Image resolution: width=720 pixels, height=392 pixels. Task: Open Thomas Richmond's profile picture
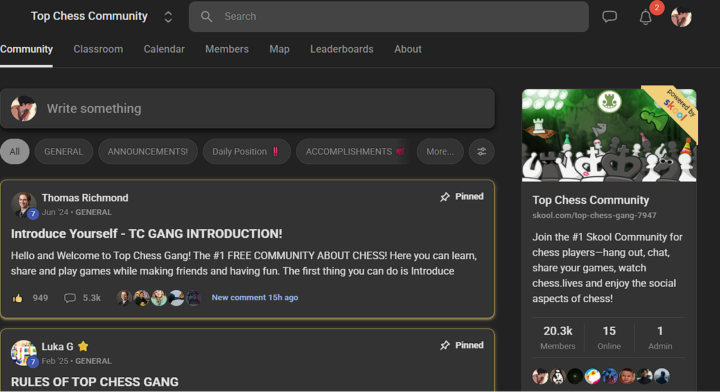click(23, 204)
